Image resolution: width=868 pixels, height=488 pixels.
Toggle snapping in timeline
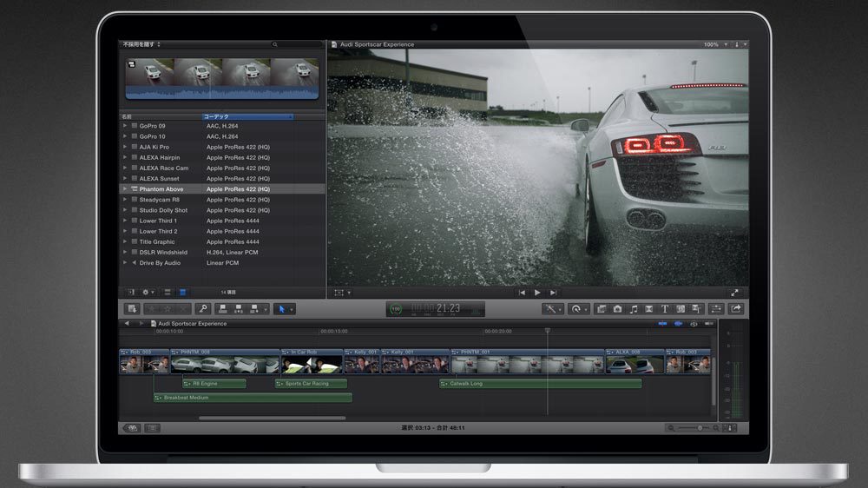(708, 324)
